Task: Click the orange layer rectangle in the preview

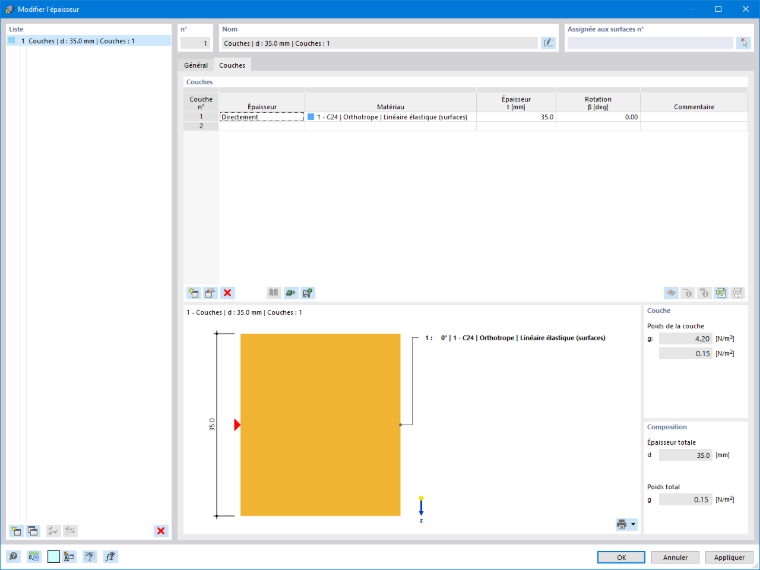Action: [320, 425]
